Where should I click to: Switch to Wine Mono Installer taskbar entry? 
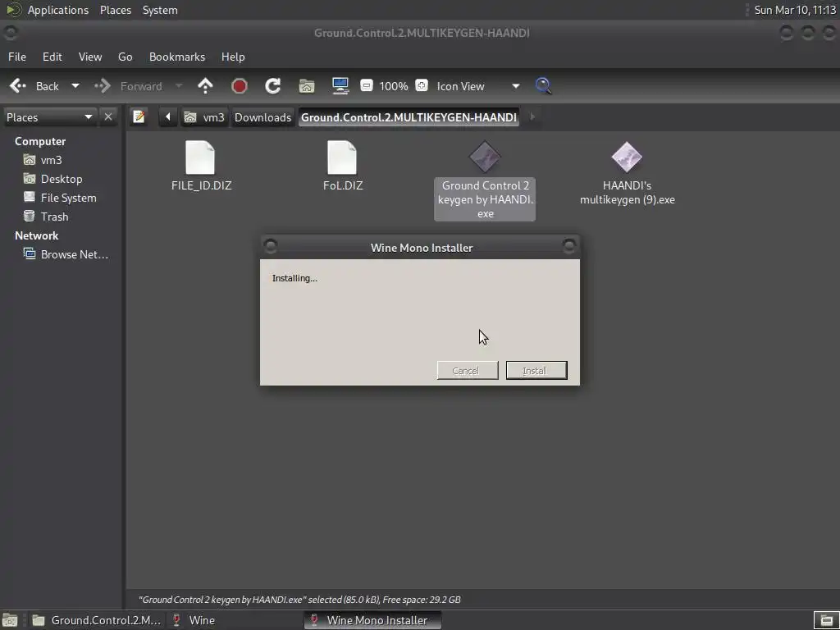tap(373, 620)
